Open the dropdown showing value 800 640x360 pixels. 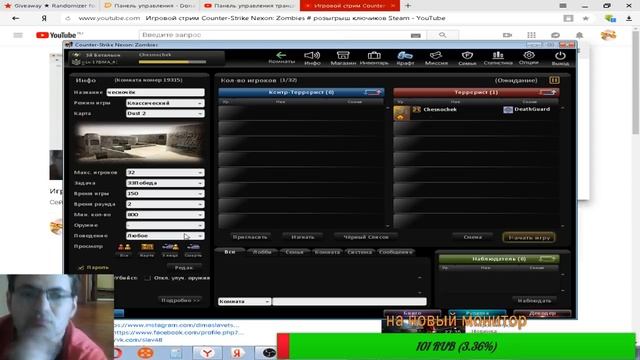pyautogui.click(x=165, y=215)
